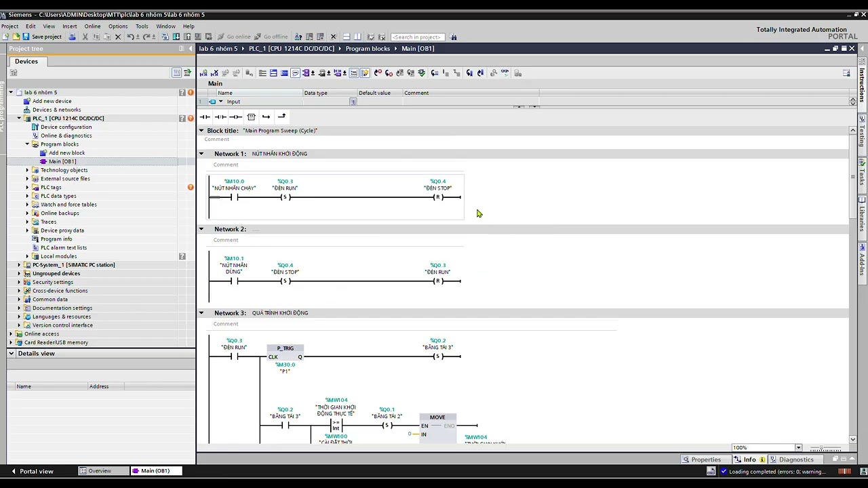Click Add new block

click(66, 152)
